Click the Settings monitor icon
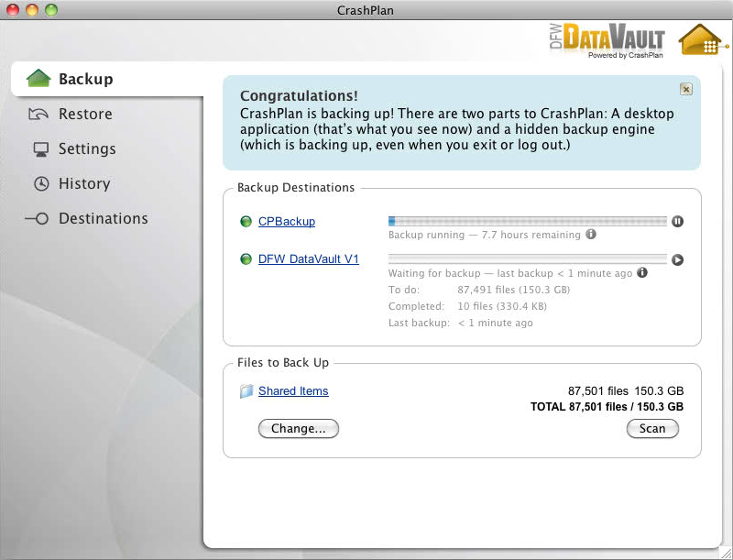 pyautogui.click(x=40, y=149)
